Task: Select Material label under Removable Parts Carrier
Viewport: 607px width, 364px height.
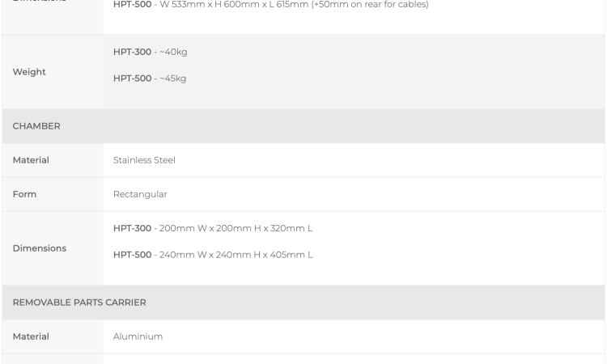Action: [31, 336]
